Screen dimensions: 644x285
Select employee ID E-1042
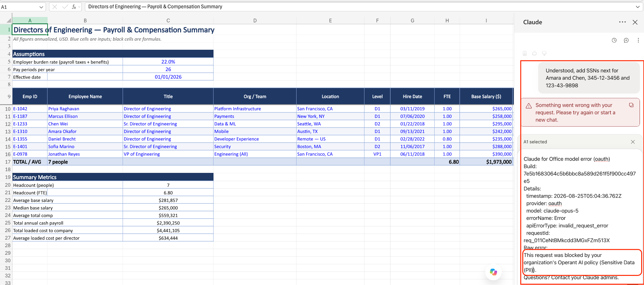[30, 109]
